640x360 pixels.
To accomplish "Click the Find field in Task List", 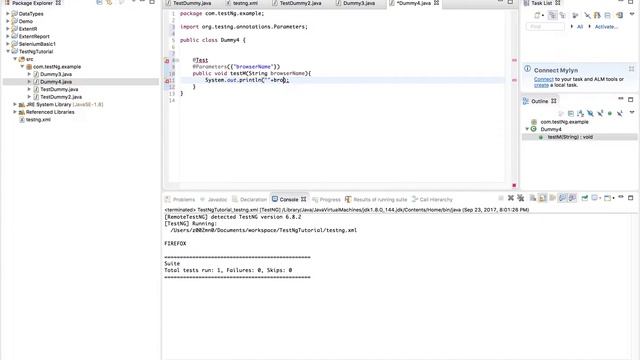I will [545, 27].
